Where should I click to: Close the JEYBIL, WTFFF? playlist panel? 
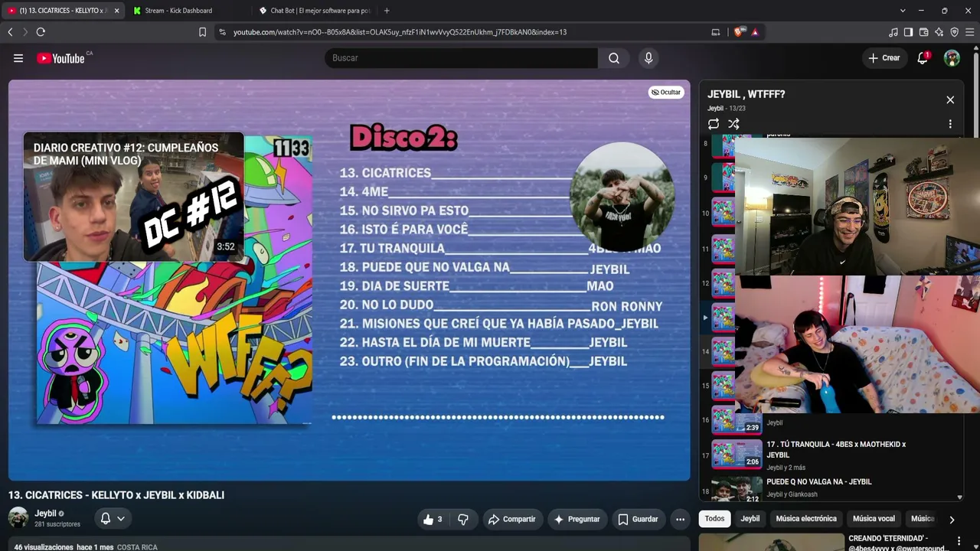[x=950, y=100]
